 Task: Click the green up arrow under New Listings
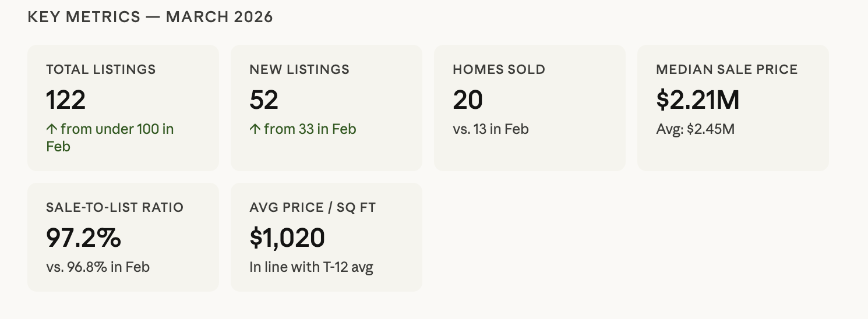click(255, 129)
